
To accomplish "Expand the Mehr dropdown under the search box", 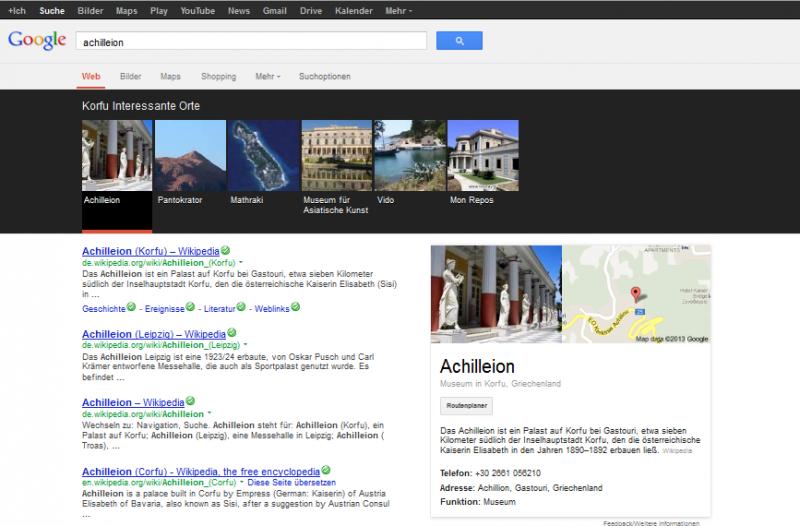I will coord(268,77).
